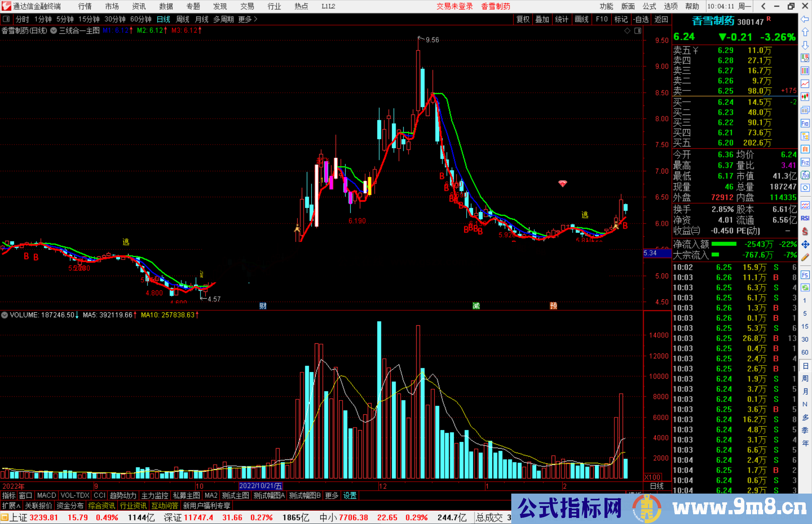Switch to the MACD indicator tab
This screenshot has height=524, width=812.
[x=47, y=495]
